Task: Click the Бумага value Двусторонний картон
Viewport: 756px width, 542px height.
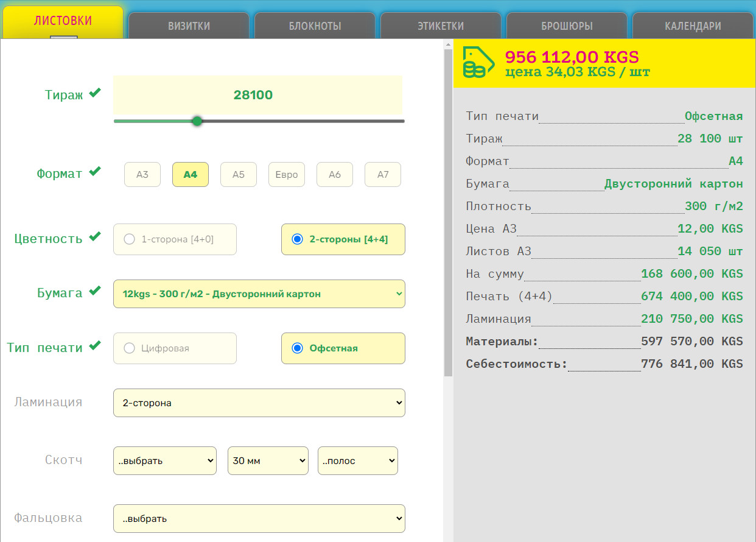Action: 674,184
